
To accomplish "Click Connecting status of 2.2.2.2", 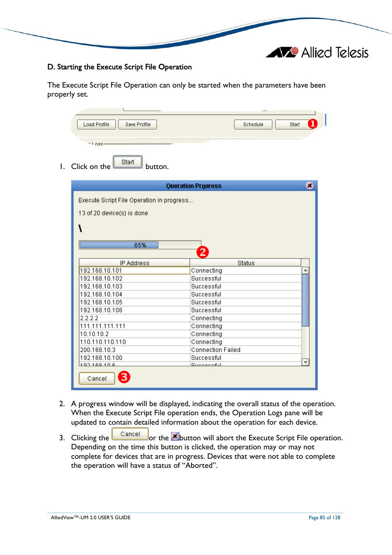I will pyautogui.click(x=246, y=318).
